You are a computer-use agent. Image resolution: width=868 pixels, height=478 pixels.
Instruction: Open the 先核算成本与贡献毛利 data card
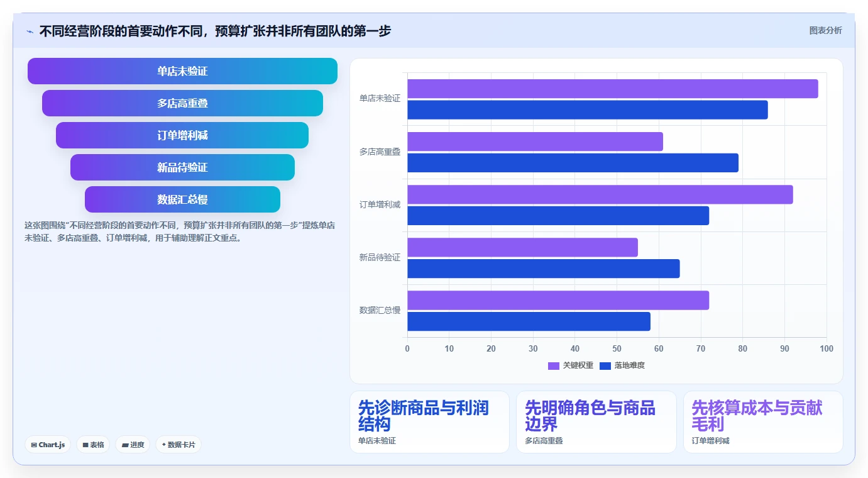763,422
